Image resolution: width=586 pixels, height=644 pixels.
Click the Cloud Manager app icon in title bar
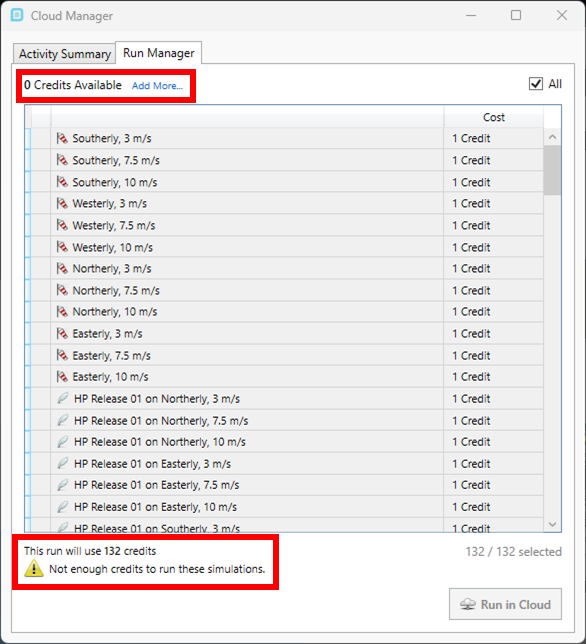coord(17,15)
